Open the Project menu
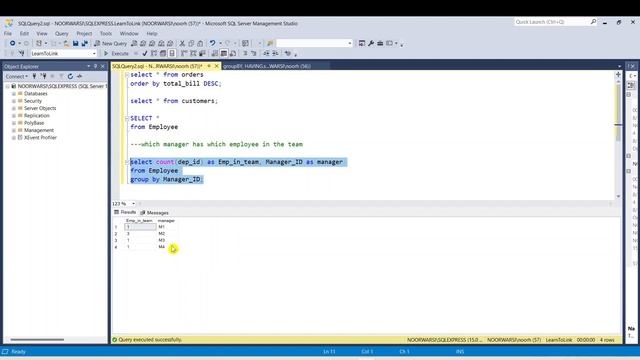The image size is (640, 360). [84, 33]
